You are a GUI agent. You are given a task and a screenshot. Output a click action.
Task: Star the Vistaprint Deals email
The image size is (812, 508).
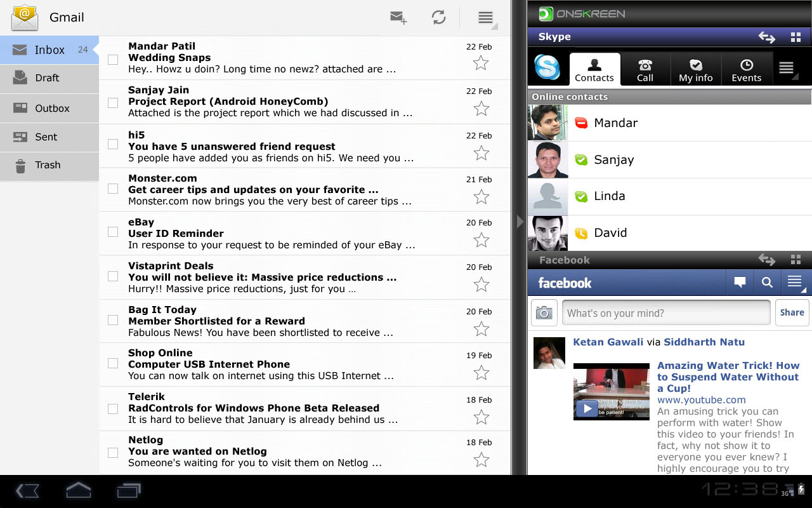pos(481,284)
